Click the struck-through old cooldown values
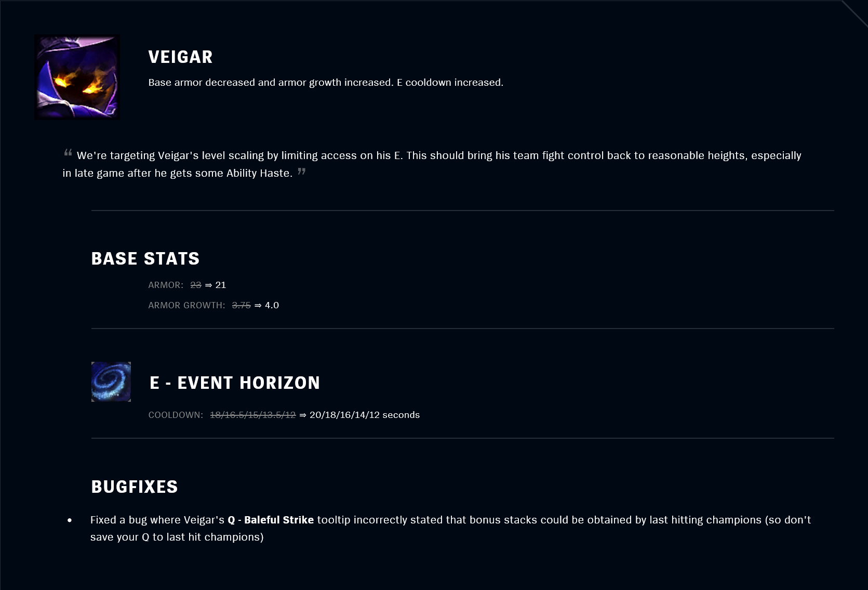 pos(253,415)
